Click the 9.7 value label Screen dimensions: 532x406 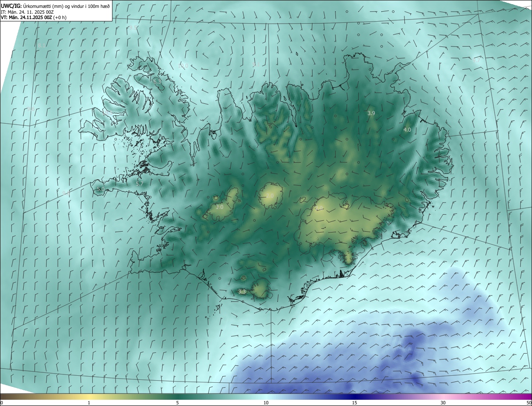point(476,60)
